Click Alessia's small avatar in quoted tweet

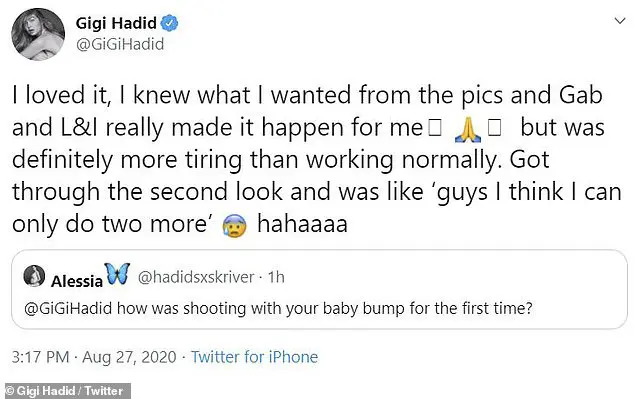pyautogui.click(x=34, y=276)
